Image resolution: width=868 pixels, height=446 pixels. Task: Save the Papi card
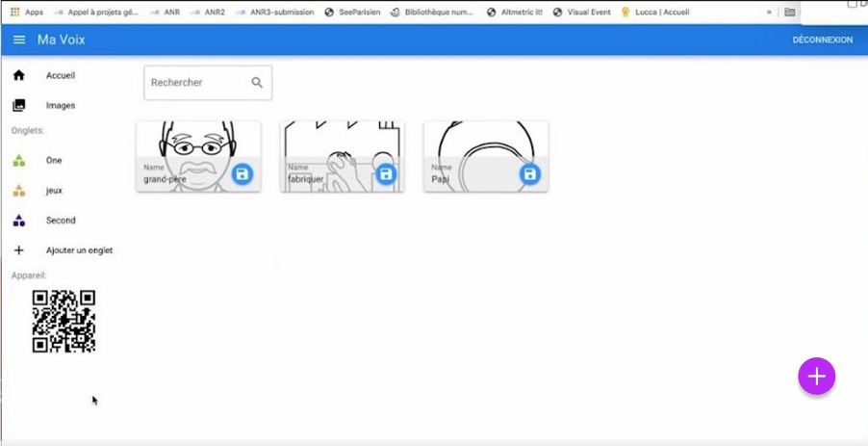click(x=529, y=174)
